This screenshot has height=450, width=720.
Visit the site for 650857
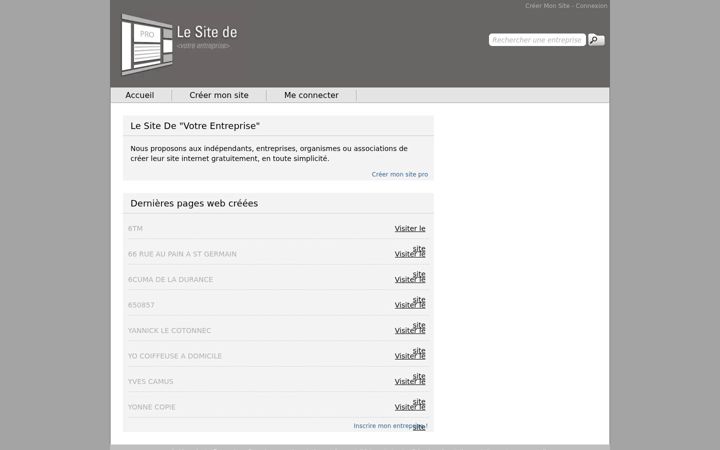[x=410, y=305]
